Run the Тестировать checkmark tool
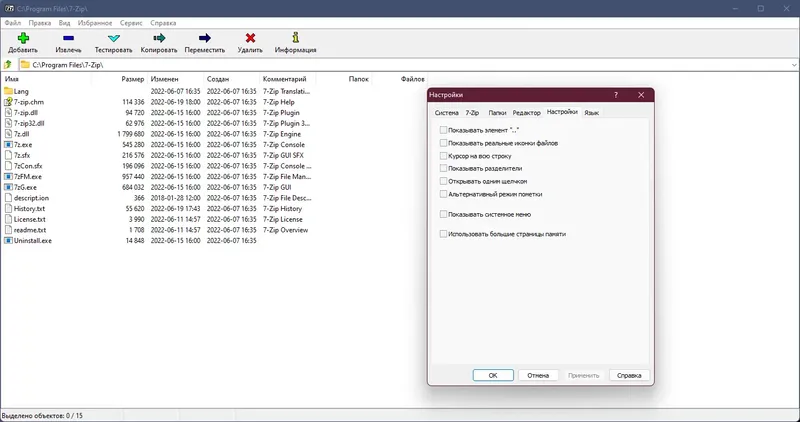The width and height of the screenshot is (800, 422). point(114,38)
